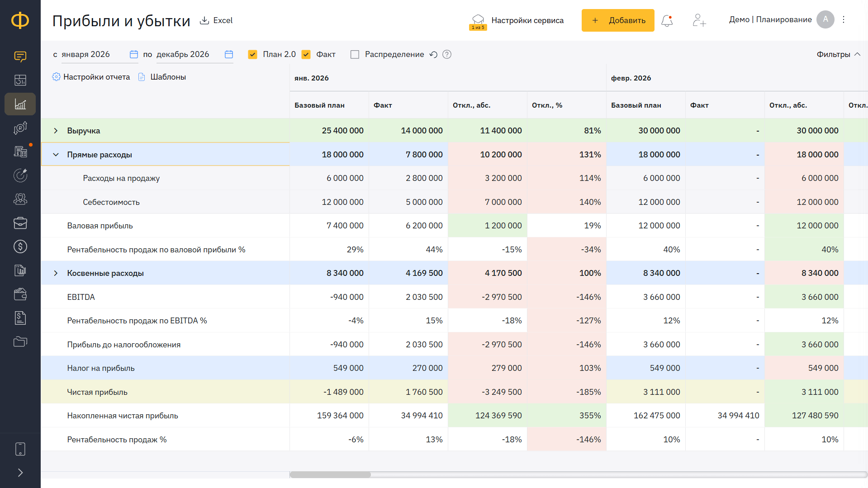Open the start date calendar icon
The image size is (868, 488).
[x=134, y=54]
